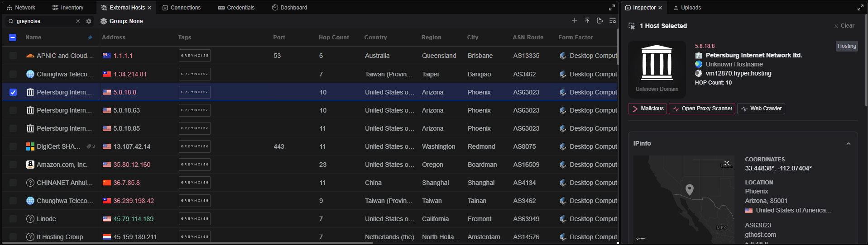Click the GREYNOISE tag in 1.1.1.1 row

click(x=195, y=56)
